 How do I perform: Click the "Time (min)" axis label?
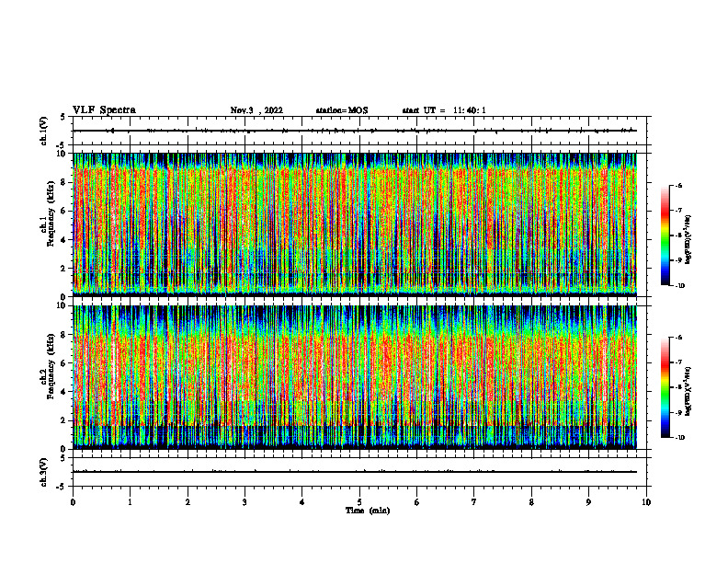(368, 511)
